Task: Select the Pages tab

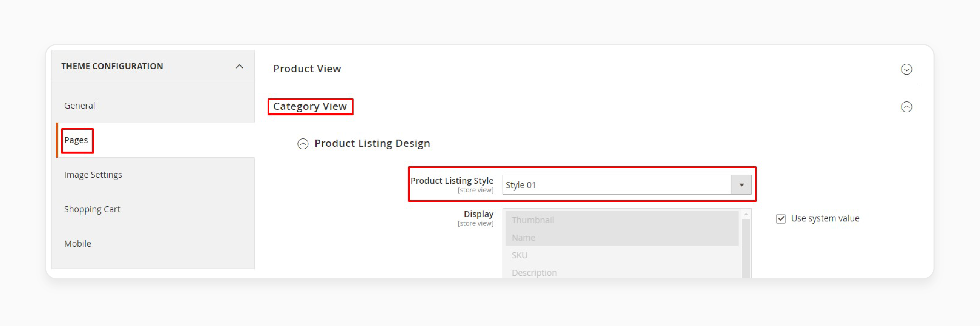Action: 76,140
